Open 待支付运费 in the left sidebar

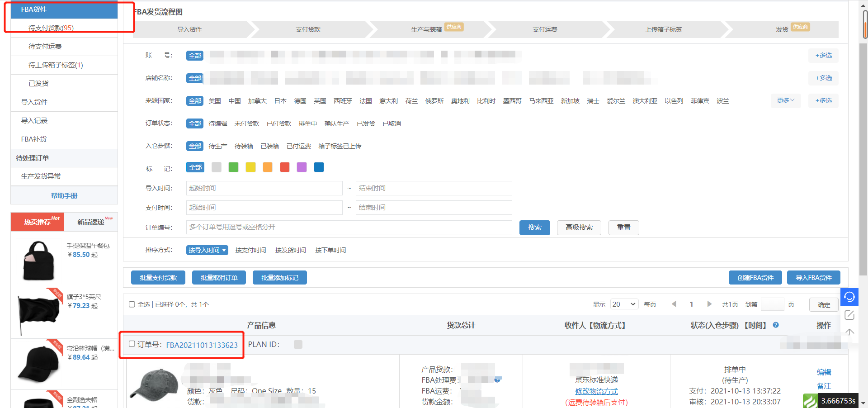tap(45, 47)
